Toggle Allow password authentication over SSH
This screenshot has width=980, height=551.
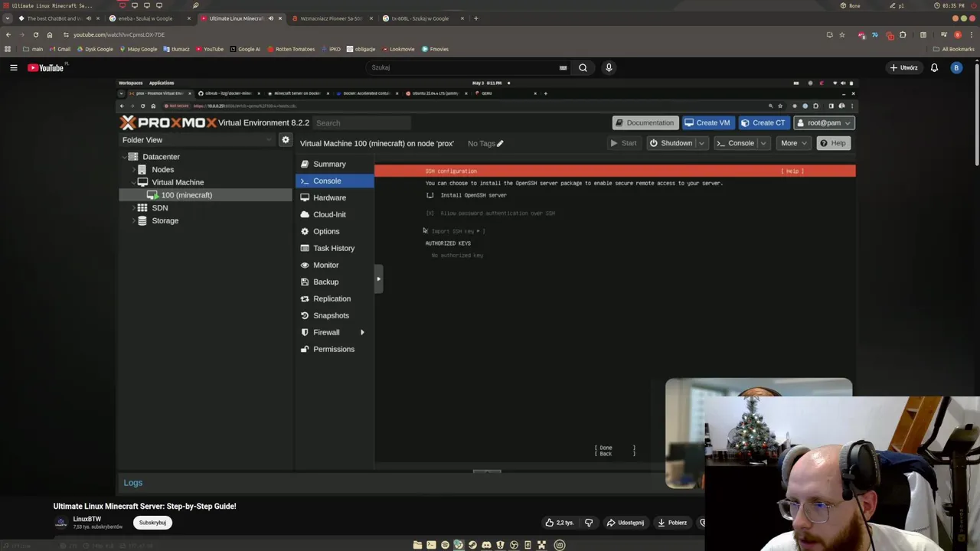430,214
